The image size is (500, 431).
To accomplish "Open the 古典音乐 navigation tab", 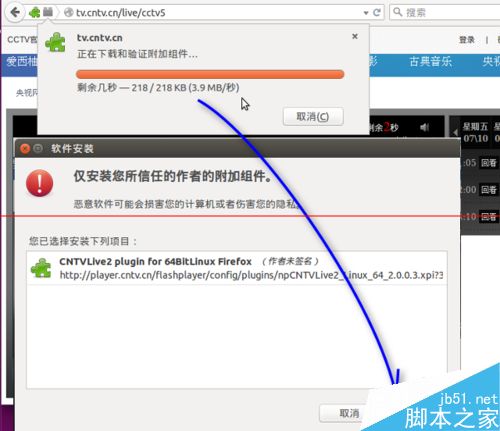I will point(430,62).
